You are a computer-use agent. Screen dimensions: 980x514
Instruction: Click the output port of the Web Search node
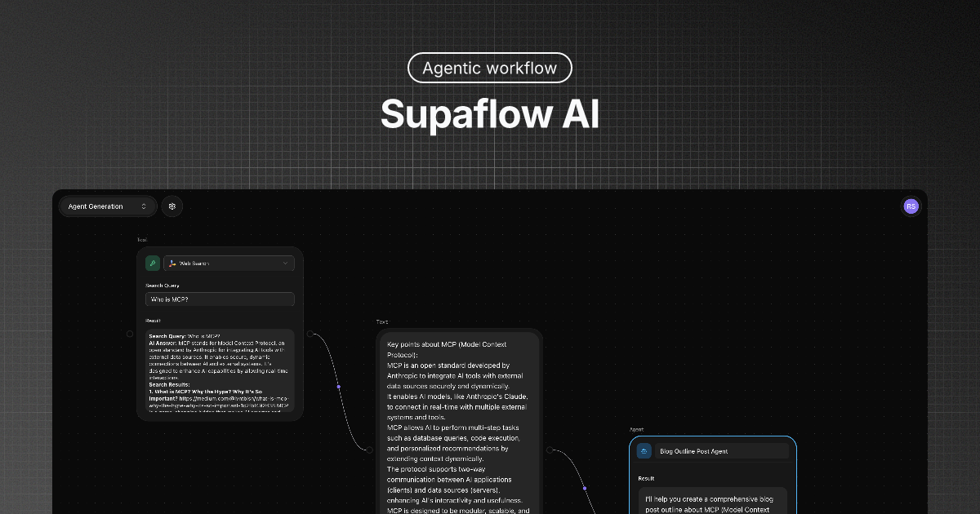pyautogui.click(x=310, y=334)
